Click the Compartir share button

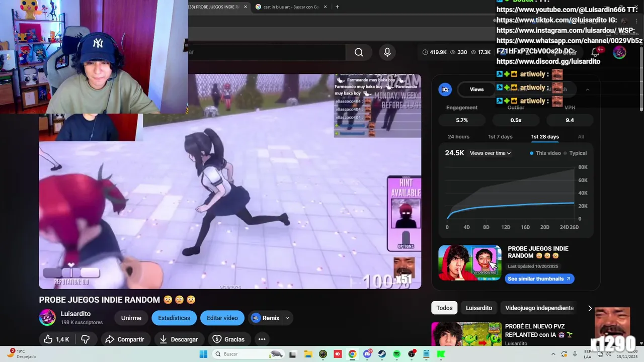click(x=125, y=339)
